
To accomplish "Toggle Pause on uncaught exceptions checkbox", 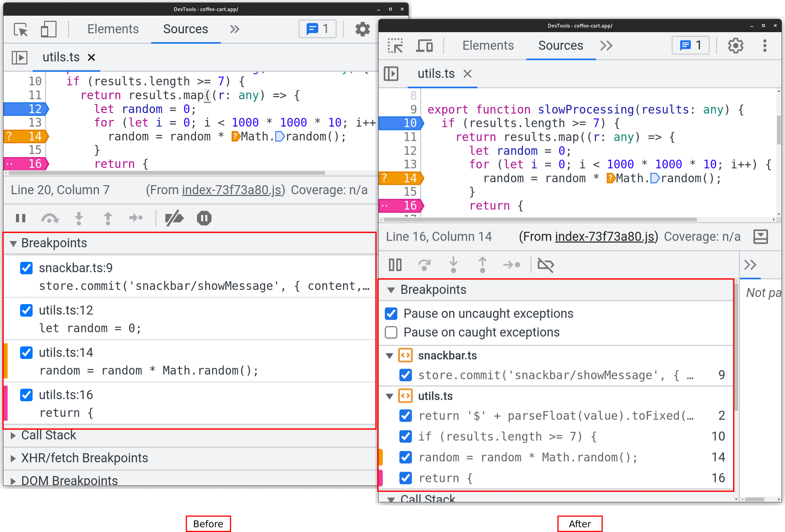I will 391,313.
